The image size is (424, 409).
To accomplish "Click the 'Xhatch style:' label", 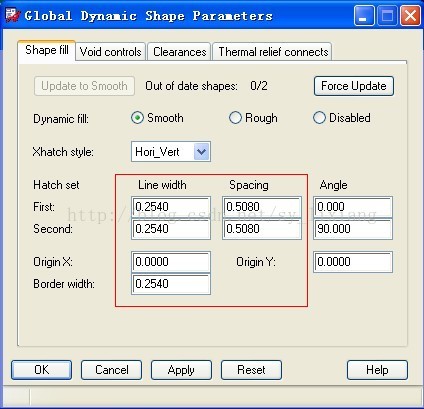I will coord(63,152).
